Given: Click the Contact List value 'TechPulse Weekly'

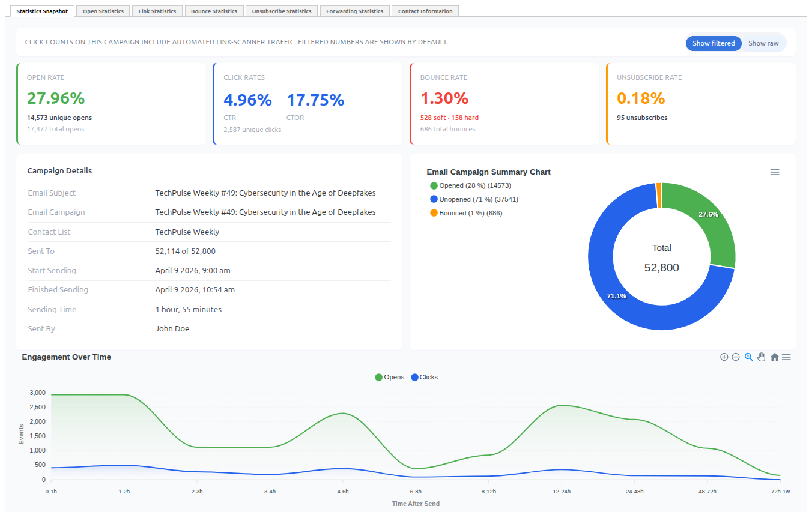Looking at the screenshot, I should pyautogui.click(x=187, y=232).
